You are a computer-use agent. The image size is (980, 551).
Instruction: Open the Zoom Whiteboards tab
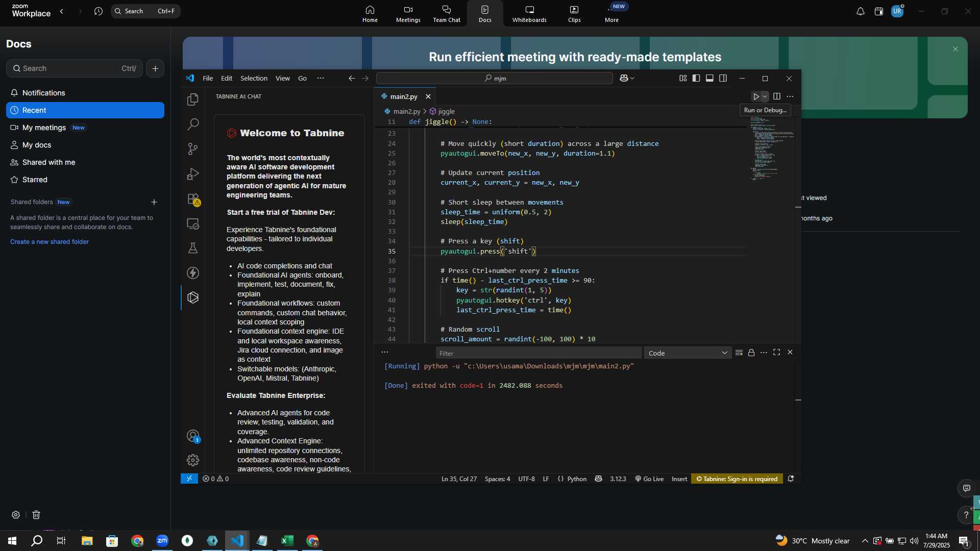pos(529,14)
